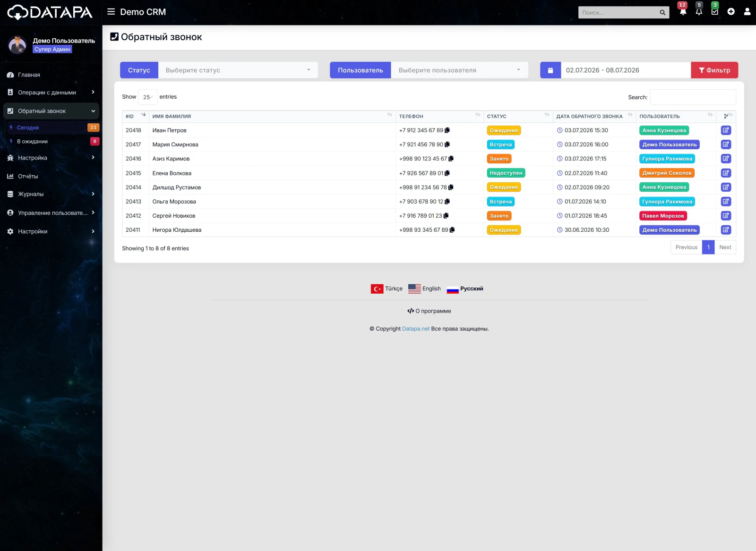Switch language to English

coord(424,289)
